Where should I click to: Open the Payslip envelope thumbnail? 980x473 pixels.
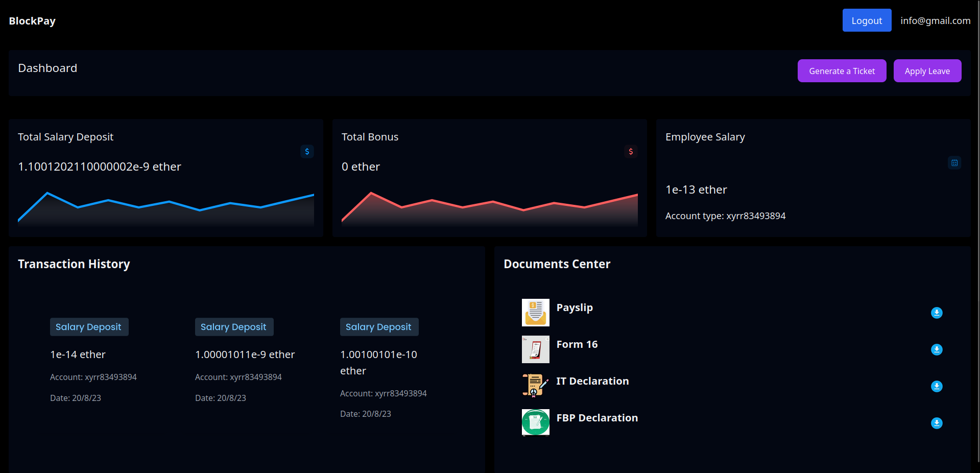(535, 313)
